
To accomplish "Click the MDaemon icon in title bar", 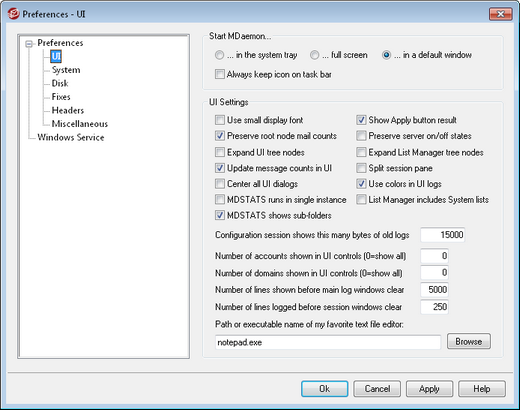I will click(x=13, y=14).
